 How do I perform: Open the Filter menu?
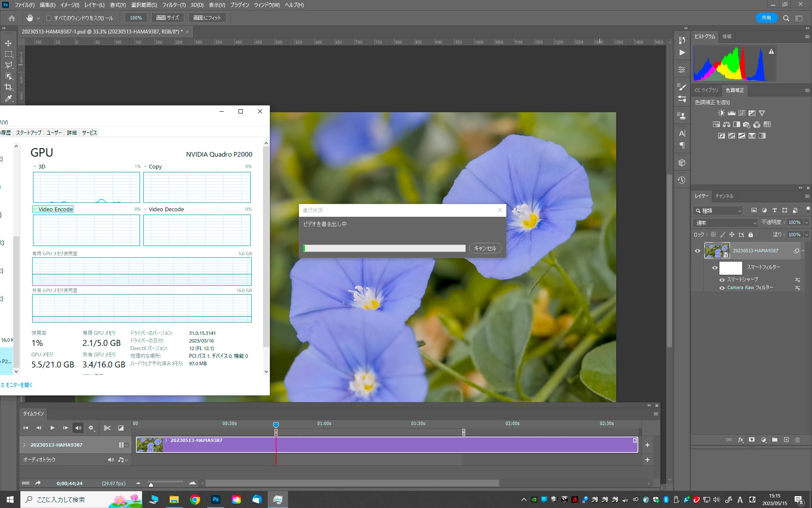[x=173, y=5]
